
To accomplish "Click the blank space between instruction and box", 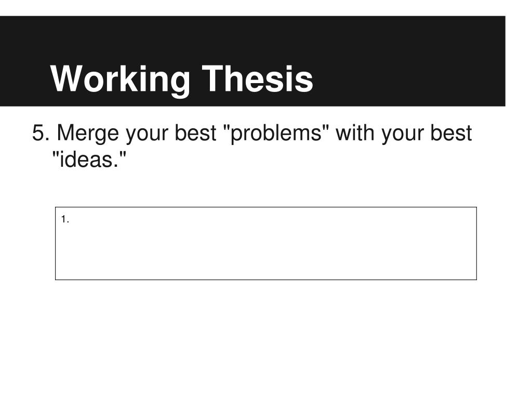I will click(x=266, y=188).
